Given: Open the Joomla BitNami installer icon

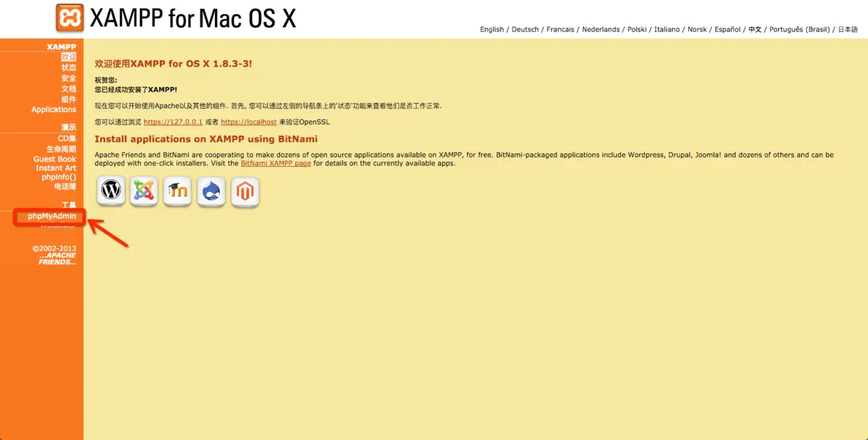Looking at the screenshot, I should coord(144,191).
